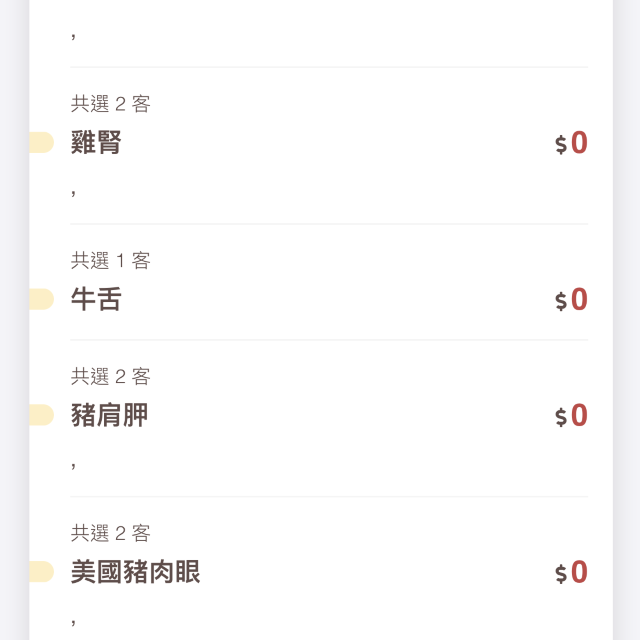Click 共選 2 客 label above 雞腎

pyautogui.click(x=110, y=104)
